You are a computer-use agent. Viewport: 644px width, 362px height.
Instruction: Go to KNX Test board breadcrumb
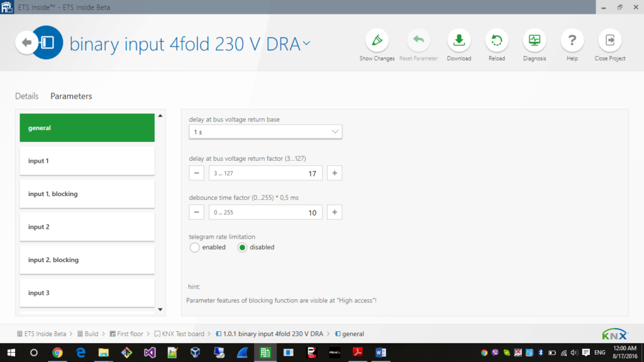[179, 334]
